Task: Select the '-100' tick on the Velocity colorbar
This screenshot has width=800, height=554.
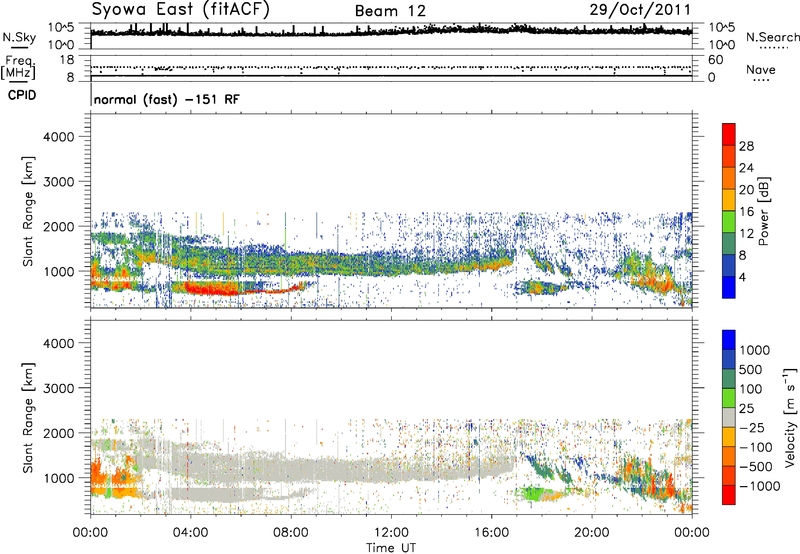Action: pos(756,447)
